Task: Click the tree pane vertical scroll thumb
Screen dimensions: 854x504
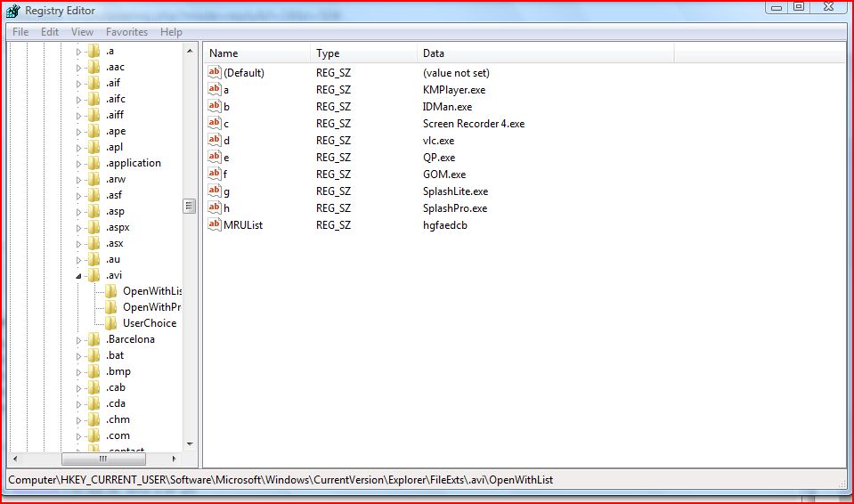Action: pos(190,206)
